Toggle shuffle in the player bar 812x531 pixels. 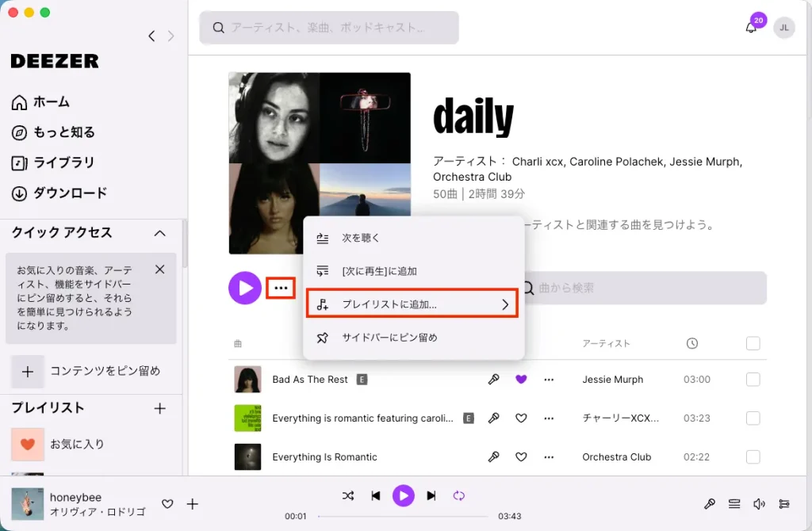pos(348,496)
